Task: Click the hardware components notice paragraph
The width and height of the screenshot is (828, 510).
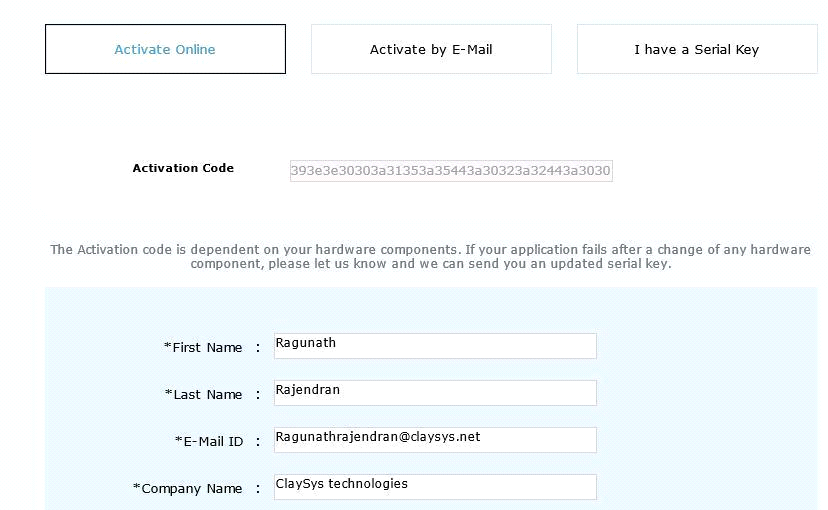Action: (x=430, y=256)
